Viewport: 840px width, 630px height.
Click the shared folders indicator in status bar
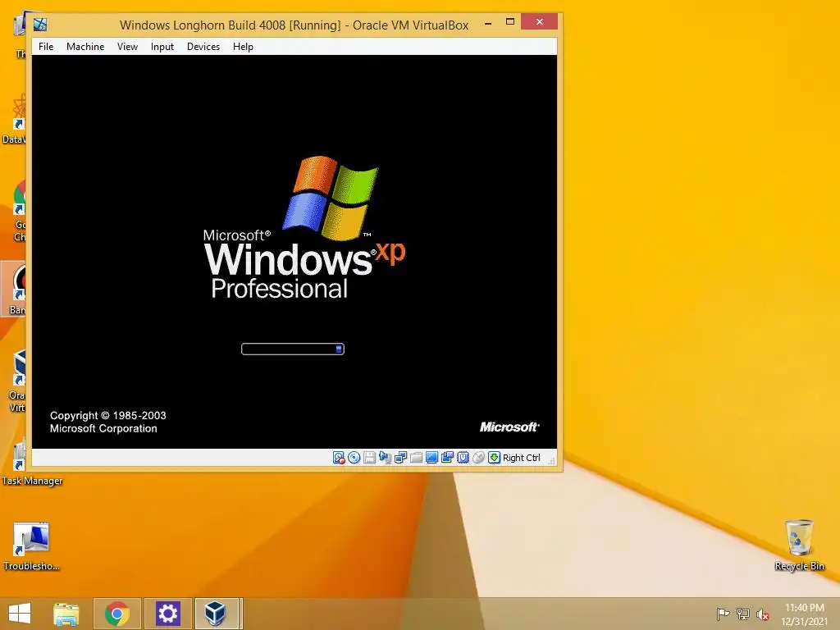[x=416, y=458]
